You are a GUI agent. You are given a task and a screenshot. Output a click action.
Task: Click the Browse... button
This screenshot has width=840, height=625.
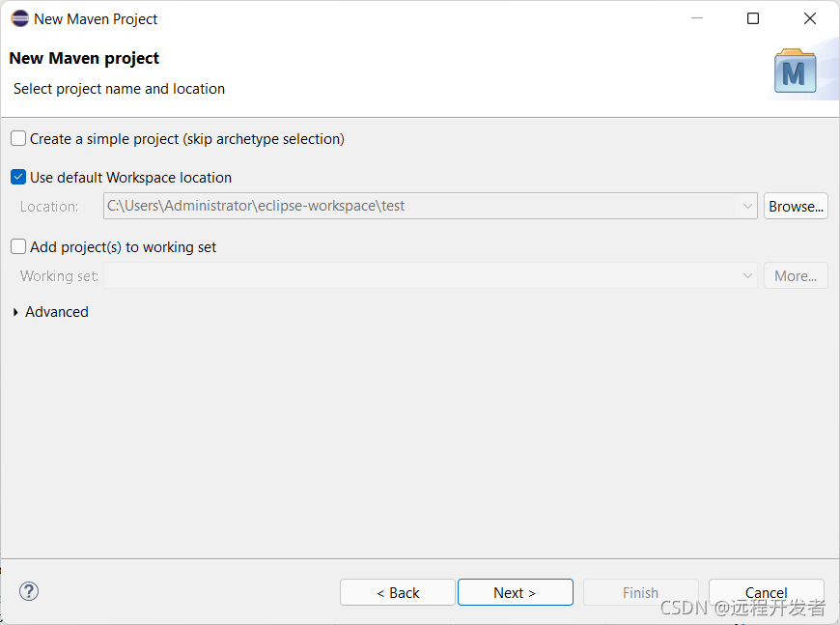click(x=796, y=206)
